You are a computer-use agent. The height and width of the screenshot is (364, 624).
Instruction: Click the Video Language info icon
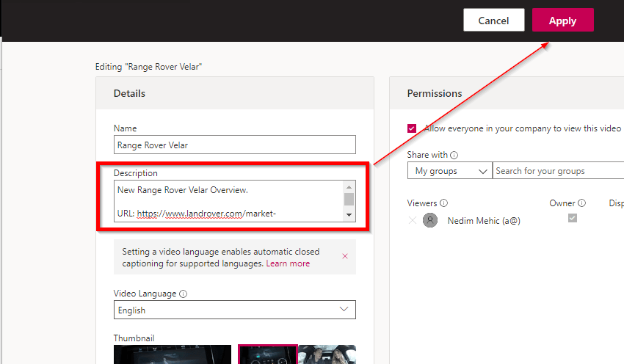[183, 294]
